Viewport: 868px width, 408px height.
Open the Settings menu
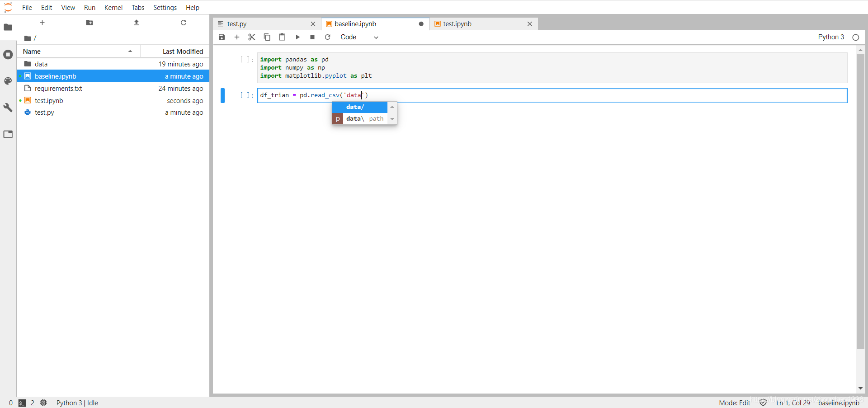coord(165,7)
